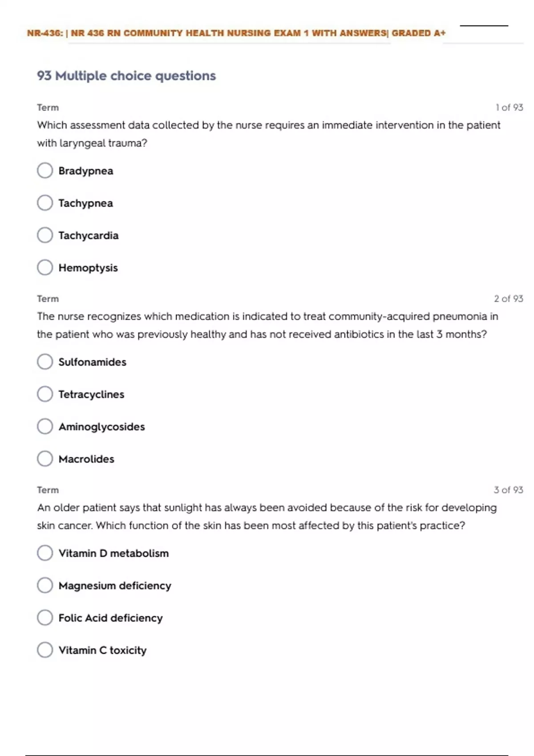Select Vitamin D metabolism option
Screen dimensions: 534x756
[x=45, y=553]
